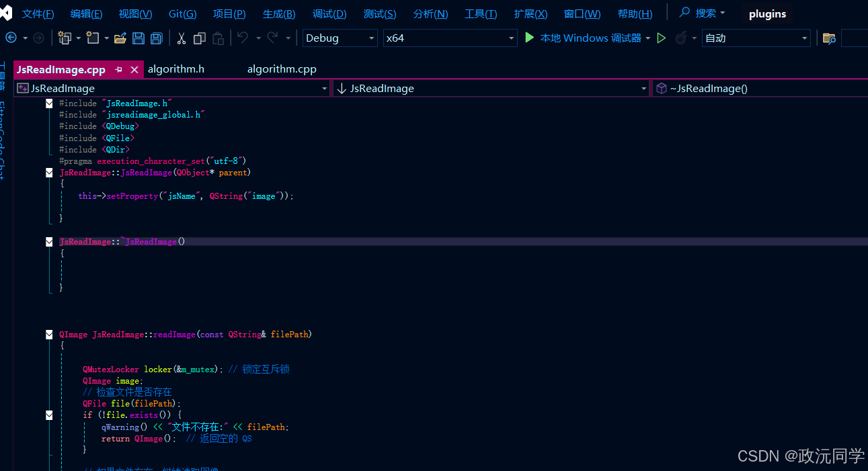Navigate backward with the back arrow icon
Image resolution: width=868 pixels, height=471 pixels.
[x=11, y=38]
